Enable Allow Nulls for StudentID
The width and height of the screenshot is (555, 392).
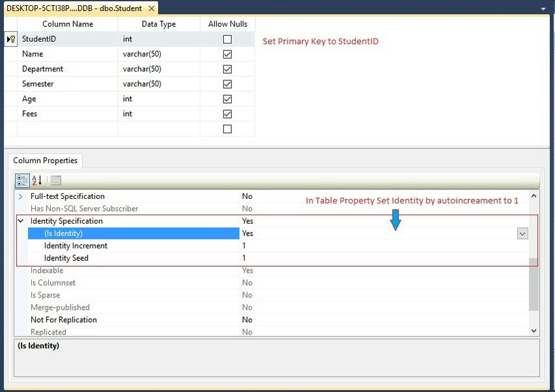pos(227,39)
